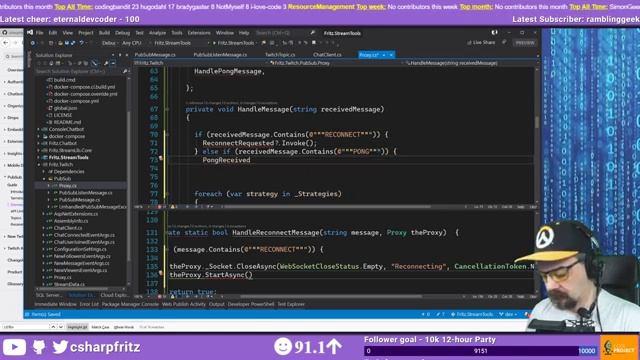Click the error indicator below the upper editor
This screenshot has height=360, width=640.
[160, 207]
